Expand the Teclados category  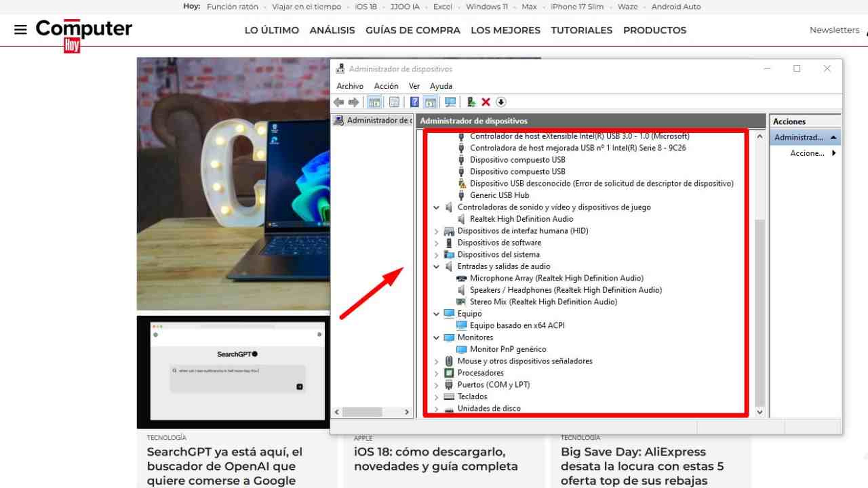click(436, 397)
